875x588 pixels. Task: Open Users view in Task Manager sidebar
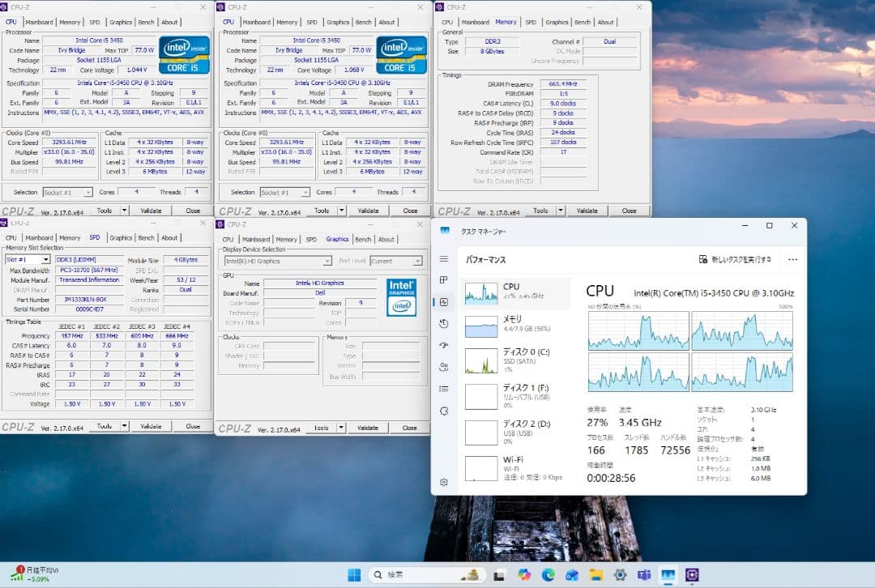click(x=444, y=367)
